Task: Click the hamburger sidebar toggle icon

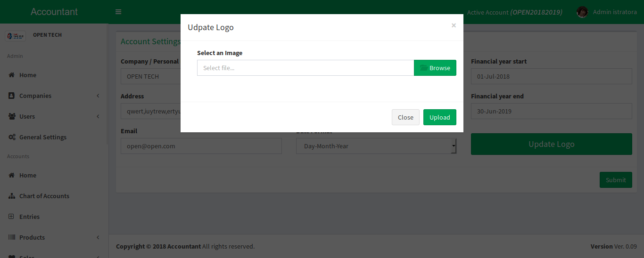Action: [118, 12]
